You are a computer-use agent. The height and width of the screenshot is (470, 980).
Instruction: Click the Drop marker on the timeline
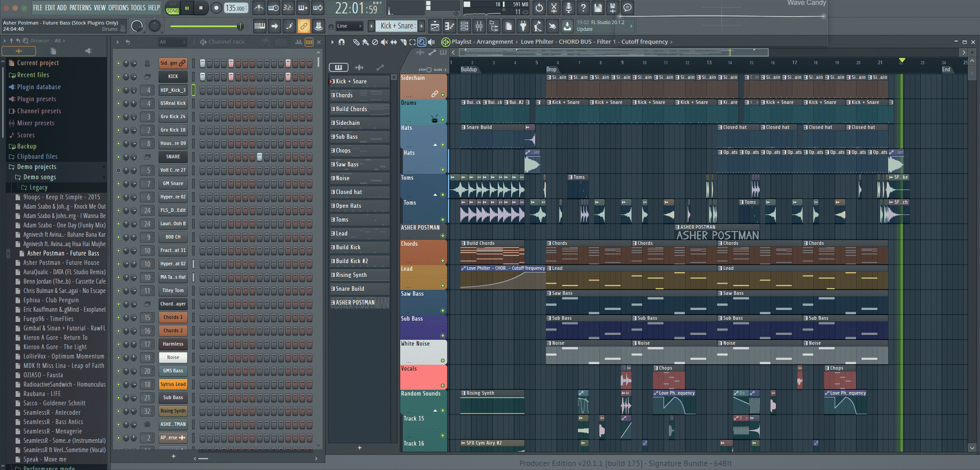[x=551, y=70]
